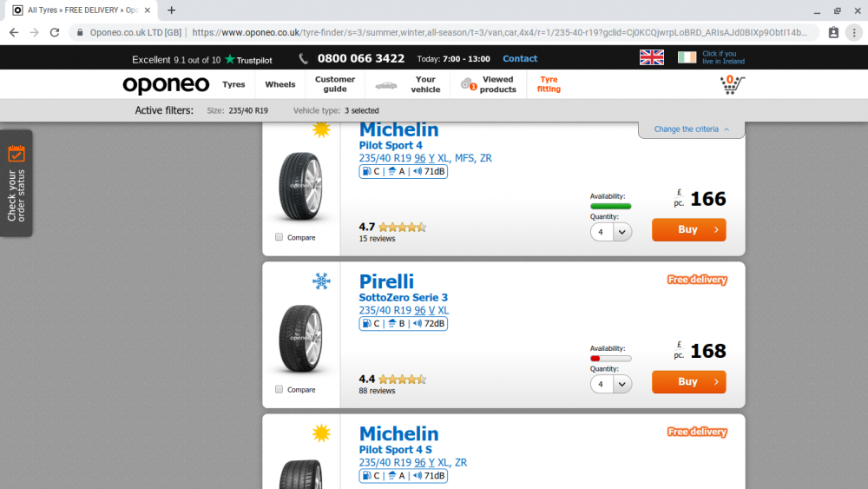Click green availability bar for Pilot Sport 4
Viewport: 868px width, 489px height.
pyautogui.click(x=610, y=206)
